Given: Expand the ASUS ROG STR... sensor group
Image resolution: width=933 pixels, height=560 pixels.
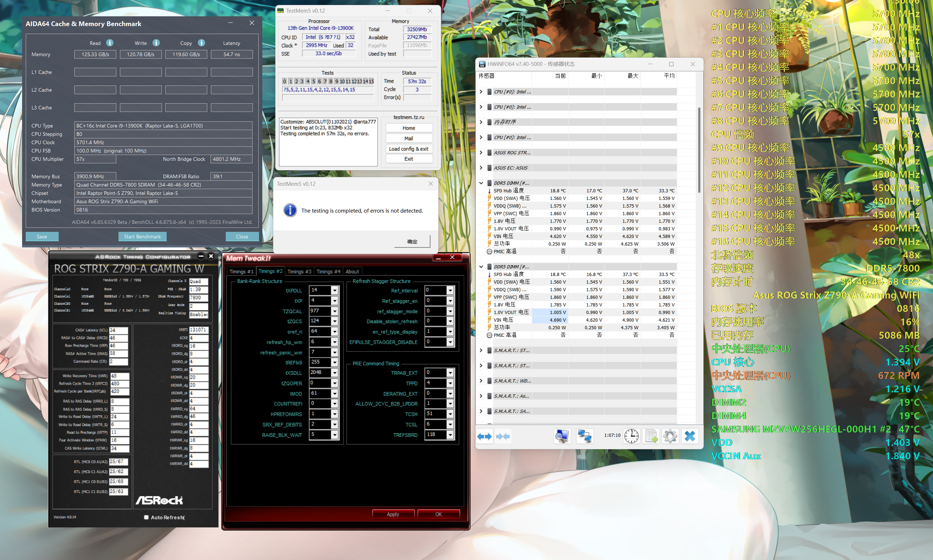Looking at the screenshot, I should pos(481,152).
